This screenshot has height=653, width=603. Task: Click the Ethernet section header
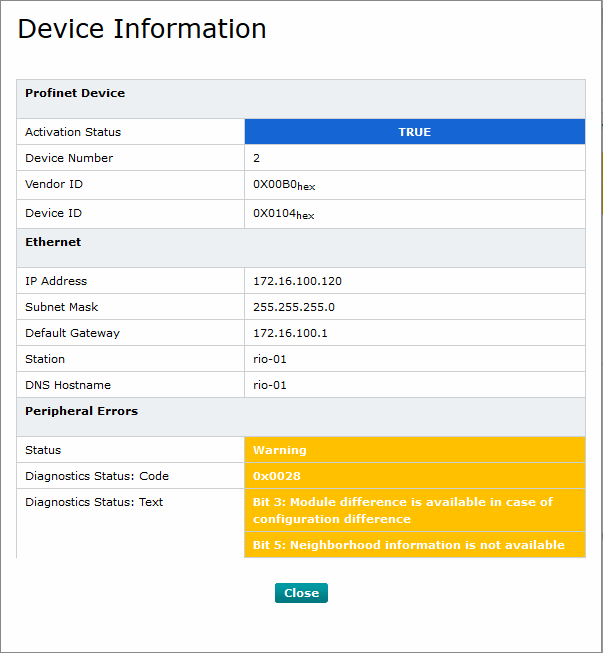53,242
